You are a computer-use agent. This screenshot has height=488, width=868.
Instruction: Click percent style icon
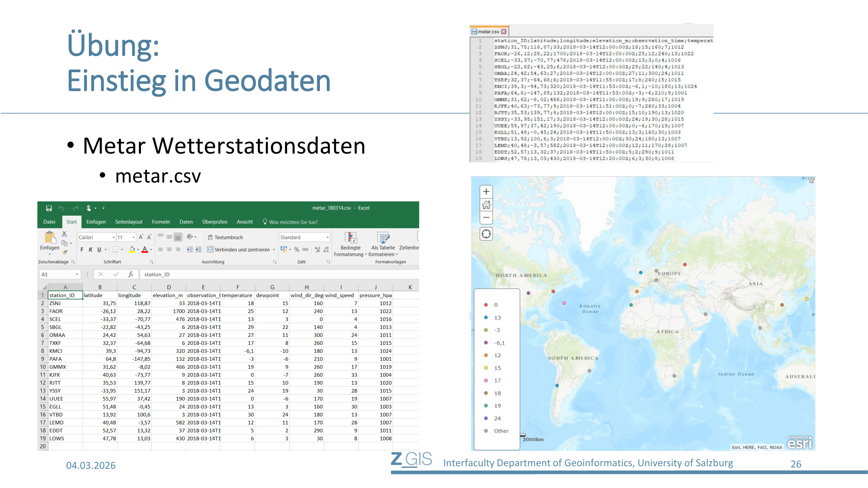296,250
